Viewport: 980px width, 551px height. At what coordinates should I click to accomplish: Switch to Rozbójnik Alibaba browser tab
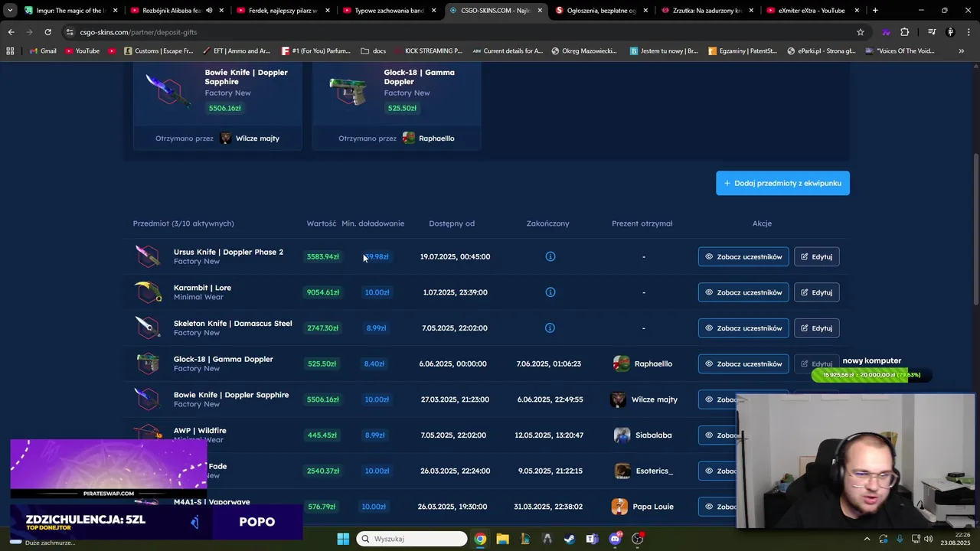point(175,11)
